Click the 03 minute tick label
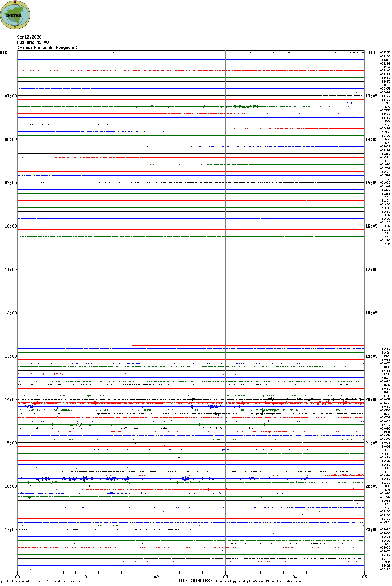392x586 pixels. [x=225, y=577]
